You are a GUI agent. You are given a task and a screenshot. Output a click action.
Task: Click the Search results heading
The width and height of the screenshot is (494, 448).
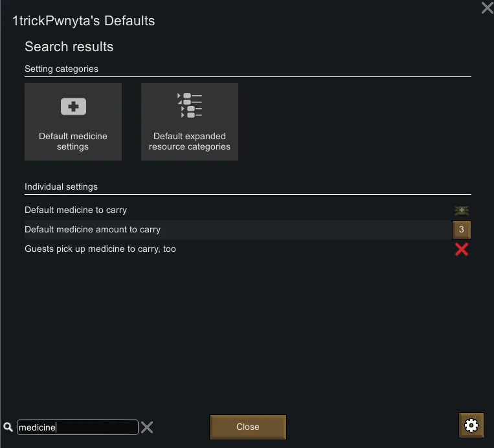69,47
